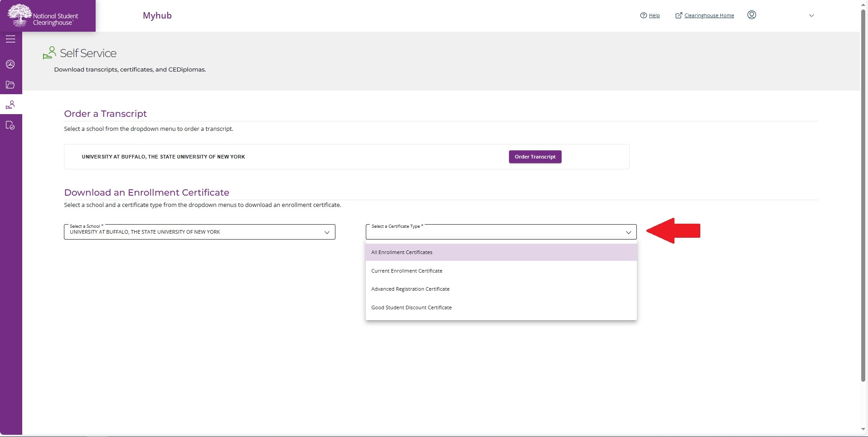Select Advanced Registration Certificate option
The width and height of the screenshot is (868, 437).
[x=410, y=289]
